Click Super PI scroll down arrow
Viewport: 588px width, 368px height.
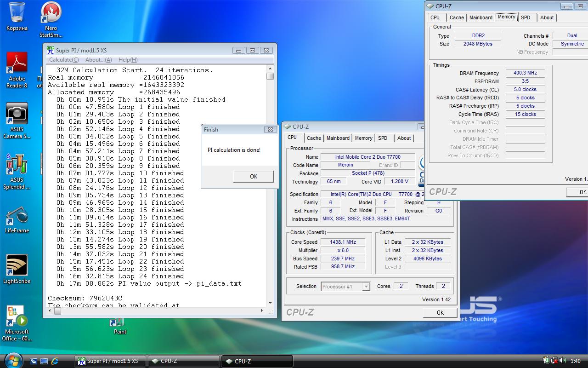(x=270, y=303)
